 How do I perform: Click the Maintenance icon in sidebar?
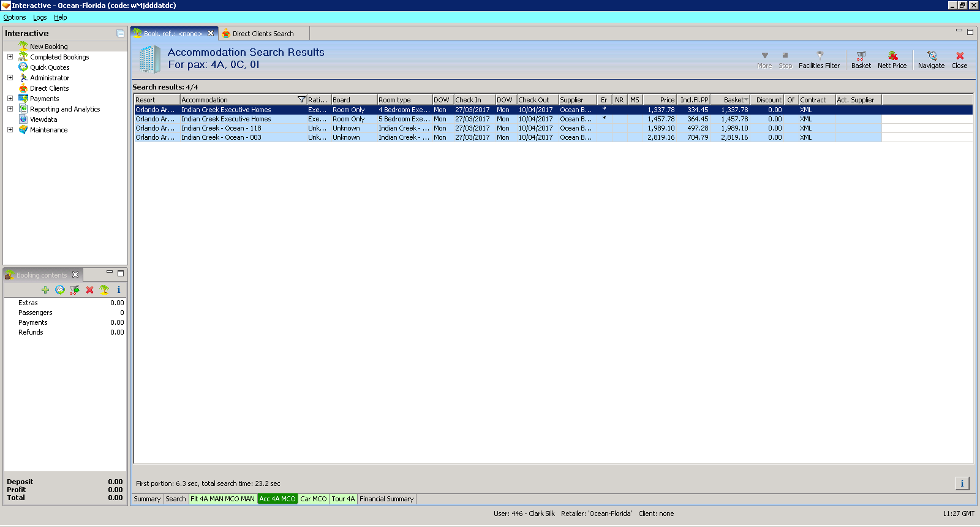coord(23,130)
